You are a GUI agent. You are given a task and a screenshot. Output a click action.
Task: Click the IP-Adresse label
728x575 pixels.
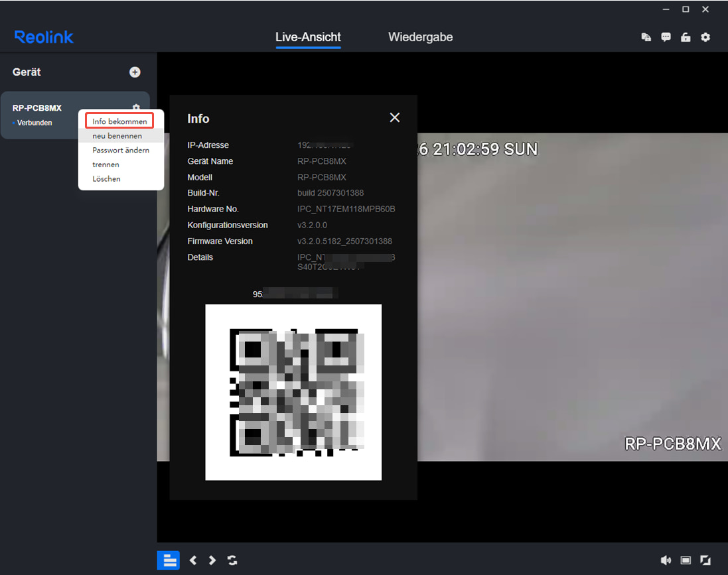coord(208,145)
